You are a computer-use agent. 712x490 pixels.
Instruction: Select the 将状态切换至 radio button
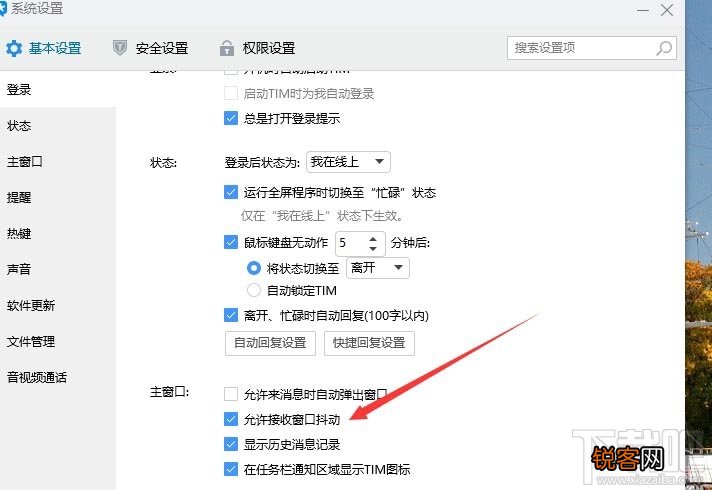click(x=253, y=268)
